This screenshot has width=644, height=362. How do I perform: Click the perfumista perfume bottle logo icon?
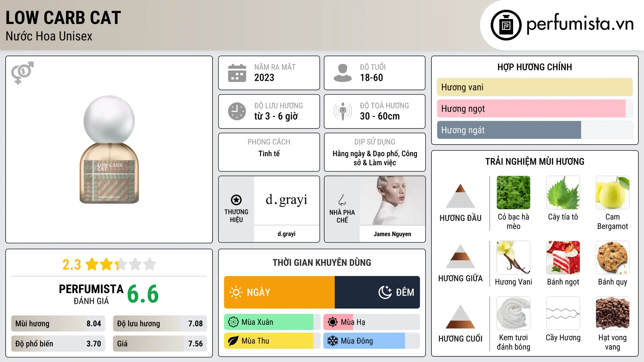click(x=506, y=25)
